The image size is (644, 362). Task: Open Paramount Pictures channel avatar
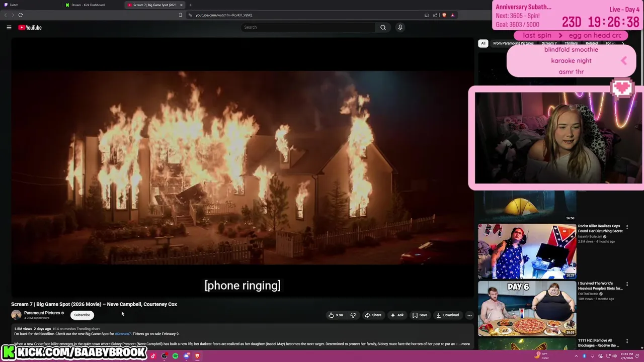tap(16, 315)
